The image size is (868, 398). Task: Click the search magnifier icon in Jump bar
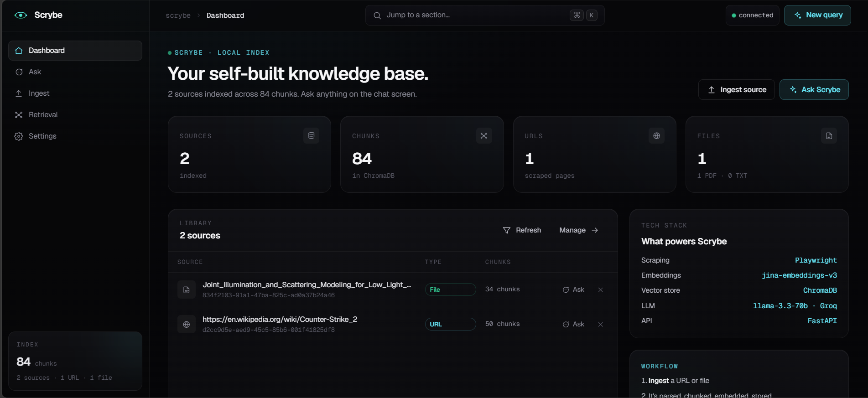click(x=377, y=16)
